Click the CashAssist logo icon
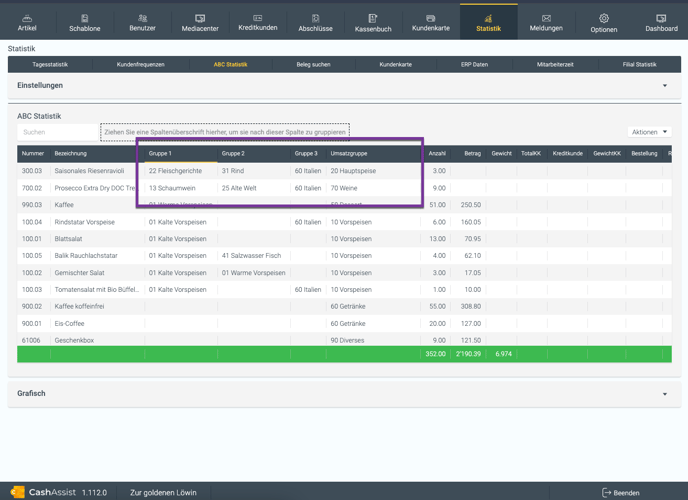This screenshot has width=688, height=500. (x=18, y=492)
